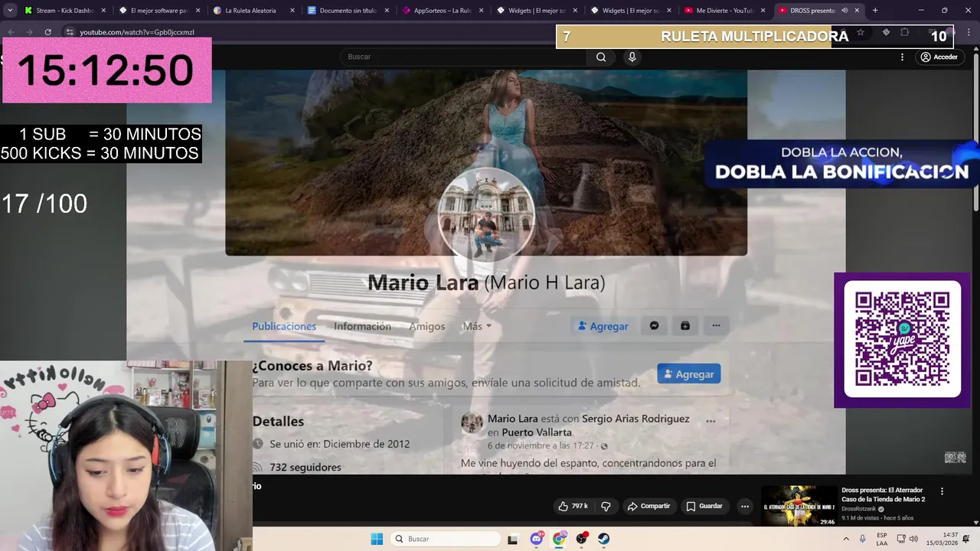Like the video showing 797 k

[x=573, y=506]
